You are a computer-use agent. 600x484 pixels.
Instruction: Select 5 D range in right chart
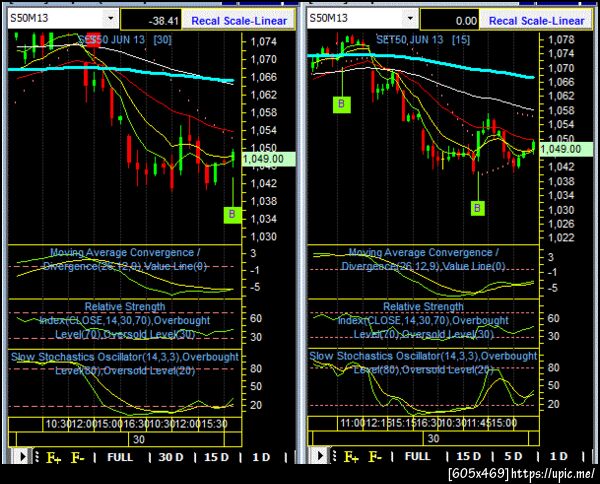513,456
